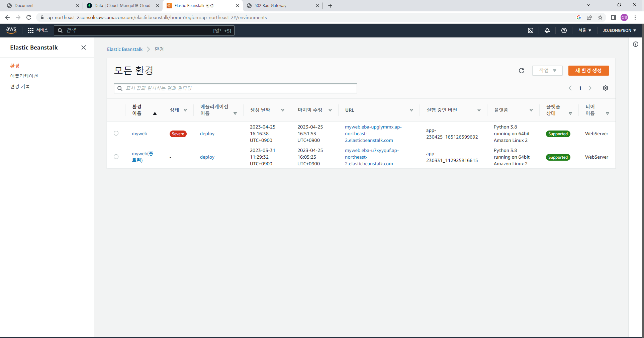Viewport: 644px width, 338px height.
Task: Sort by 생성 날짜 column
Action: point(283,110)
